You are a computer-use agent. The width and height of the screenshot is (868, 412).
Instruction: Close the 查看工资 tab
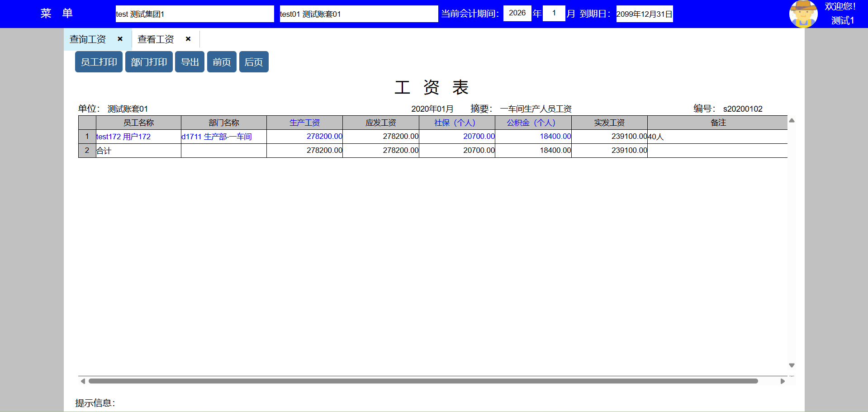[188, 39]
